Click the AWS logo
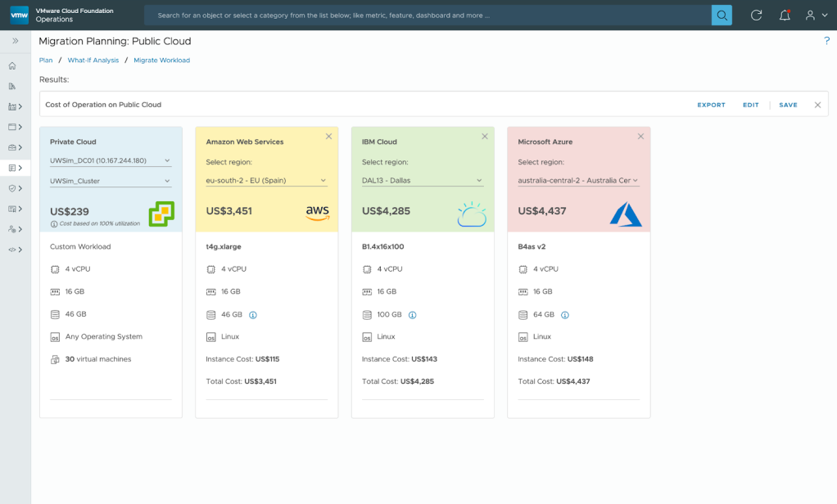 click(x=318, y=213)
